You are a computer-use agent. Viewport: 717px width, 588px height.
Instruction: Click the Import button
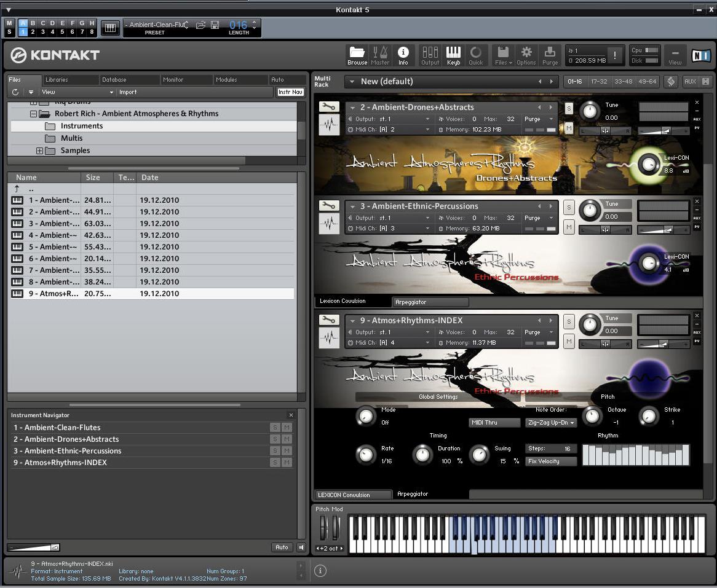click(128, 92)
